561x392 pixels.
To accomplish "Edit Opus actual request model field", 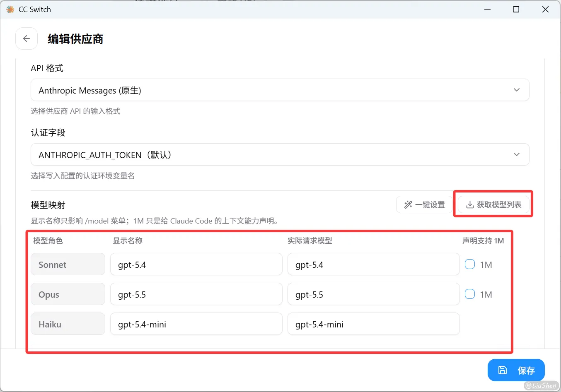I will tap(374, 294).
